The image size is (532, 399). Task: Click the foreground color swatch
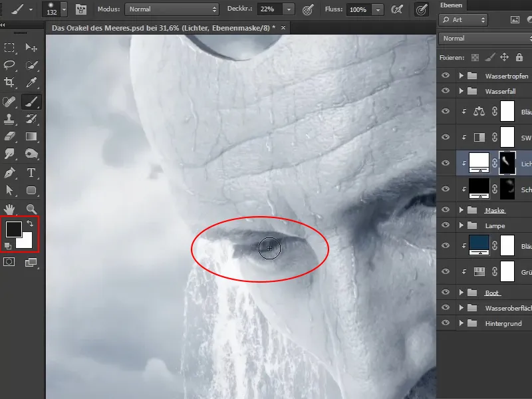pos(14,229)
